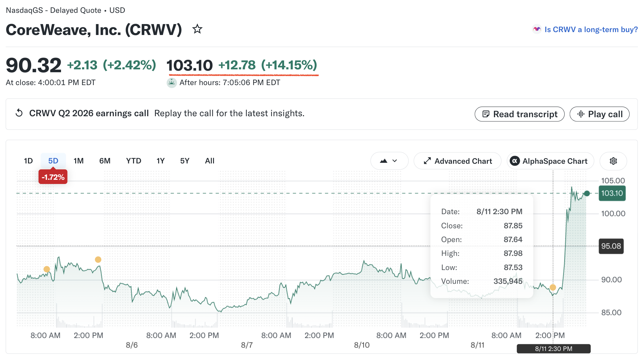Switch chart range to 1M
This screenshot has width=644, height=358.
(x=78, y=161)
